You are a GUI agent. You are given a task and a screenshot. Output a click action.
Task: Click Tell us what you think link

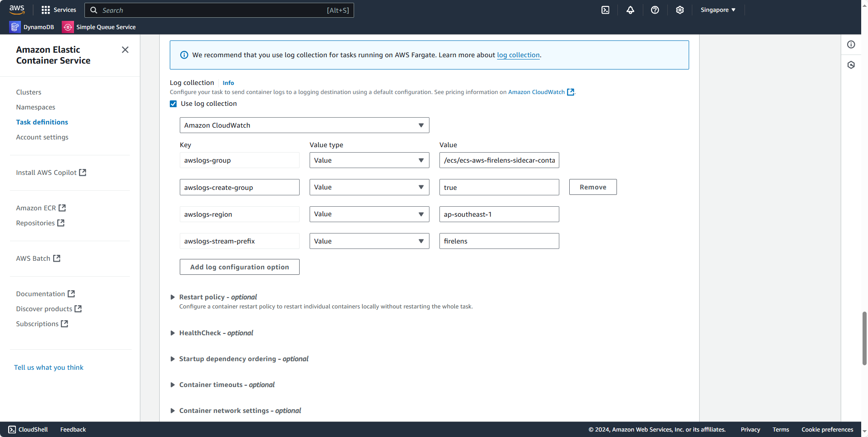click(49, 367)
